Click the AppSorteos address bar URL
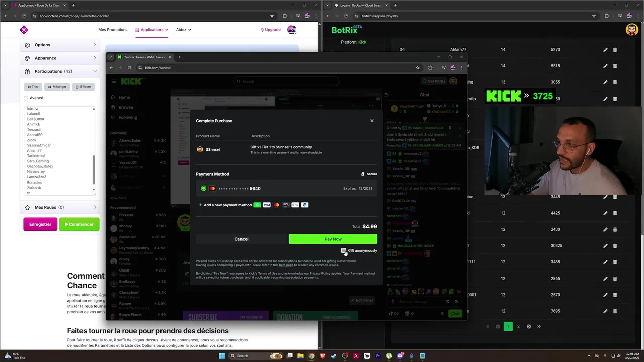Image resolution: width=644 pixels, height=362 pixels. pyautogui.click(x=74, y=16)
